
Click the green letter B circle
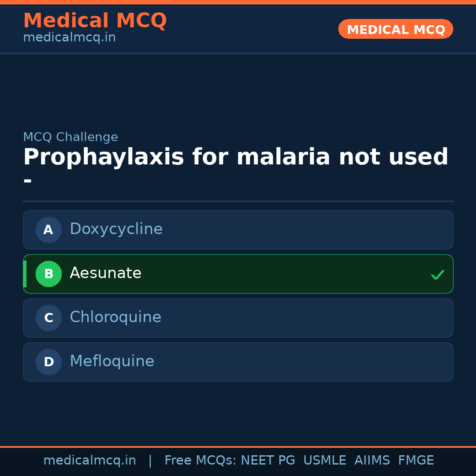click(48, 274)
